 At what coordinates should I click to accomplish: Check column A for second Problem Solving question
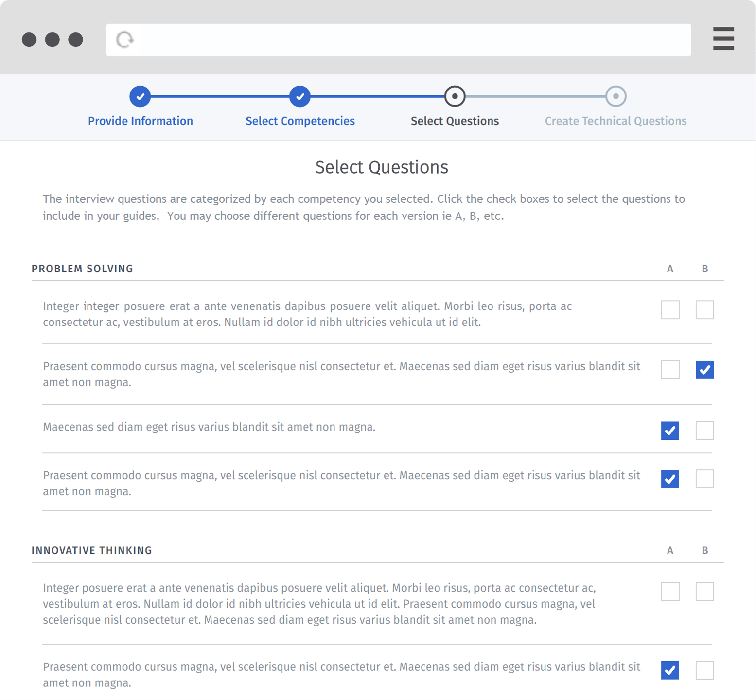click(670, 370)
